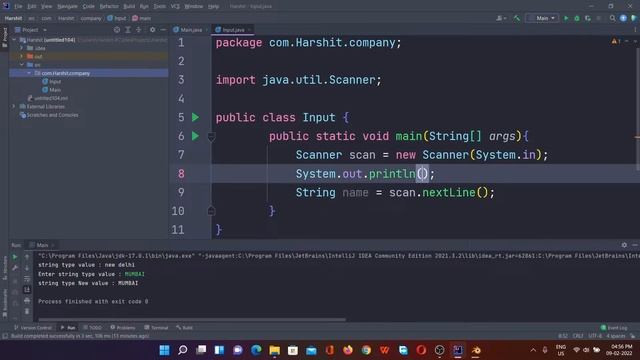Open the Build menu
Screen dimensions: 640x360
click(x=129, y=7)
